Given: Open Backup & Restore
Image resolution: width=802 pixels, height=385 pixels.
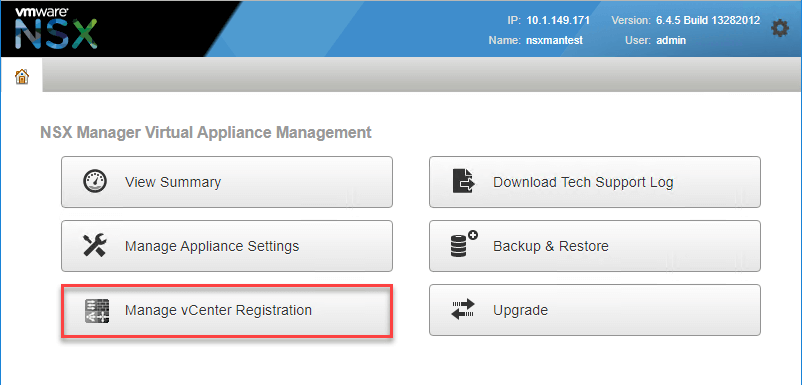Looking at the screenshot, I should coord(595,246).
